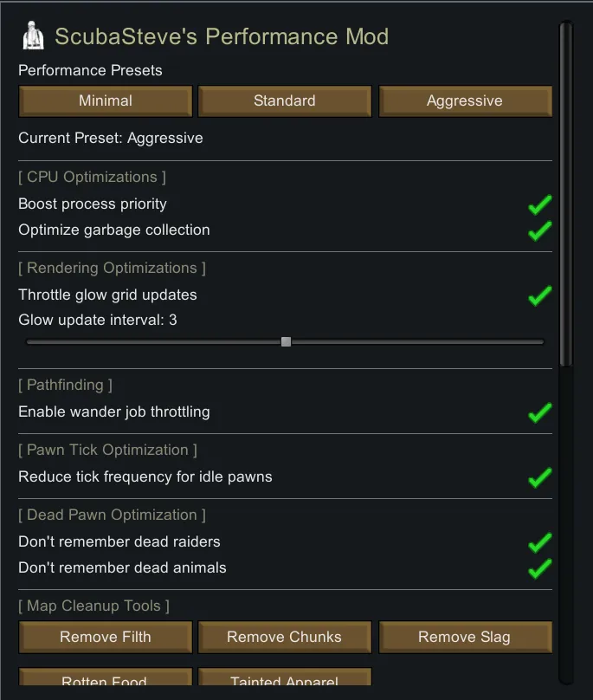Uncheck Enable wander job throttling

[x=540, y=412]
